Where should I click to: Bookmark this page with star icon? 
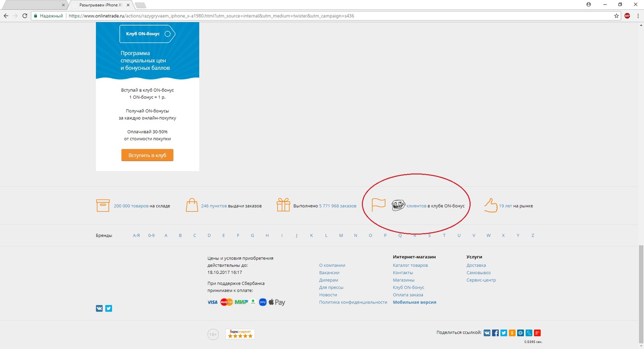coord(616,16)
